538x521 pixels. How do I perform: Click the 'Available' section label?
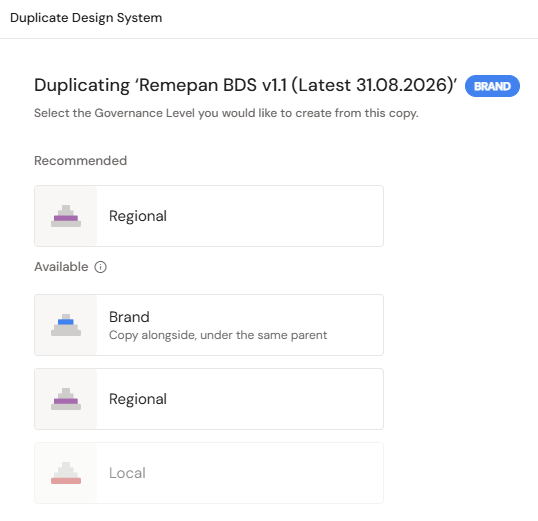(x=61, y=267)
